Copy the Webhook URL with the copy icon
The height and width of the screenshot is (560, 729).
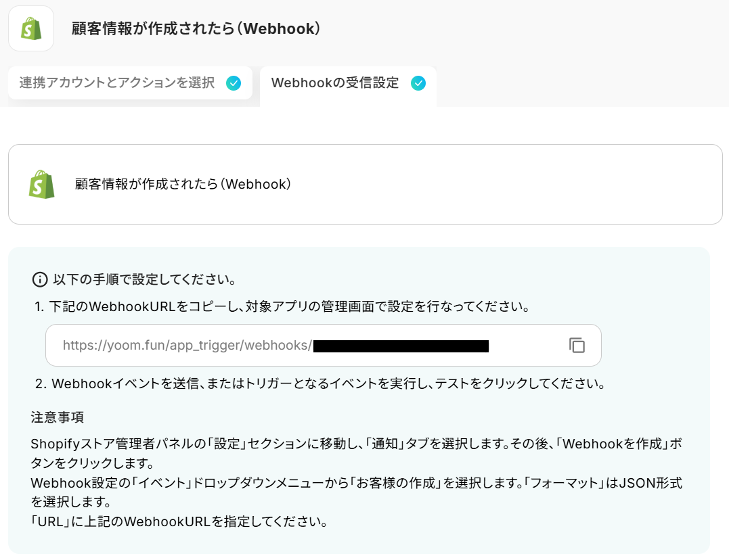(x=577, y=346)
